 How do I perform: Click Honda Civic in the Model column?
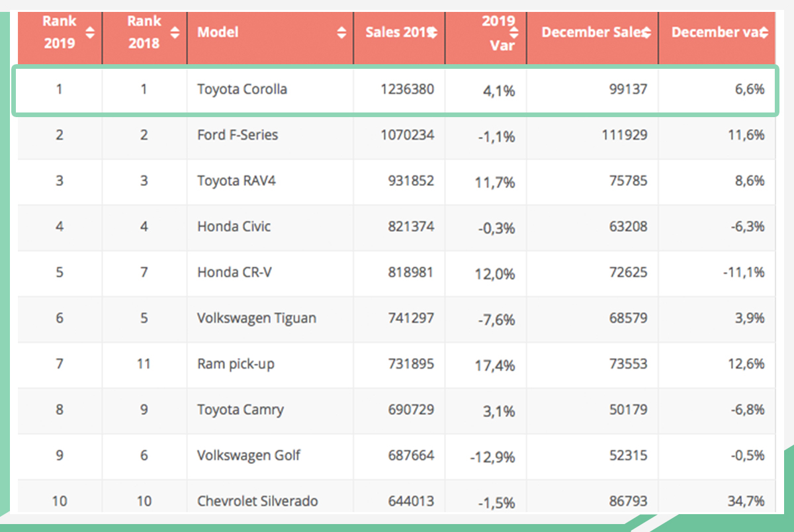234,226
